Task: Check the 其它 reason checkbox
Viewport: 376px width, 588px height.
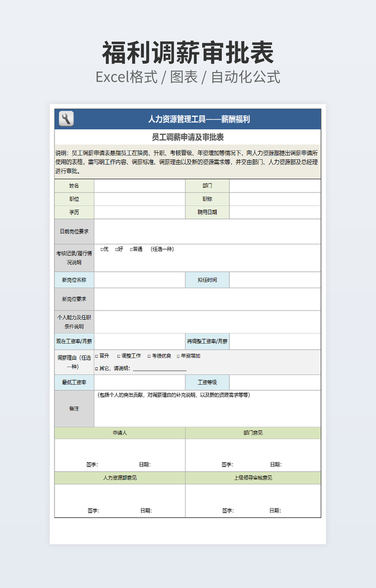Action: coord(97,369)
